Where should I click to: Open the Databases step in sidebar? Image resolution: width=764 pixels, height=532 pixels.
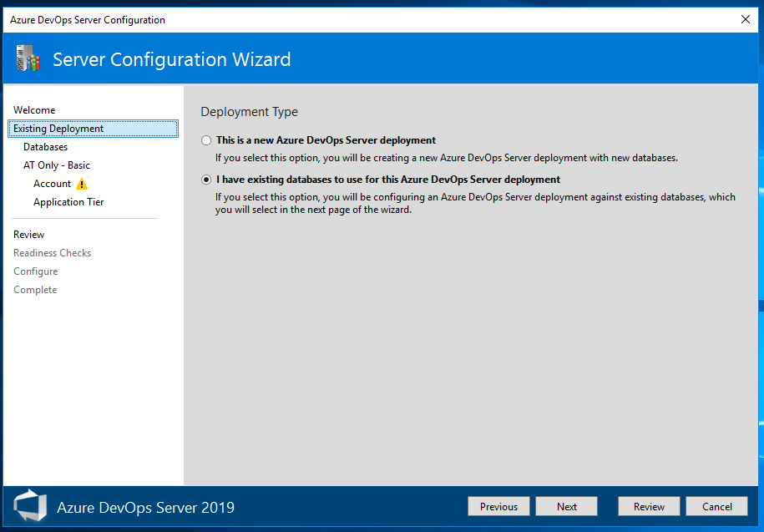pyautogui.click(x=45, y=147)
